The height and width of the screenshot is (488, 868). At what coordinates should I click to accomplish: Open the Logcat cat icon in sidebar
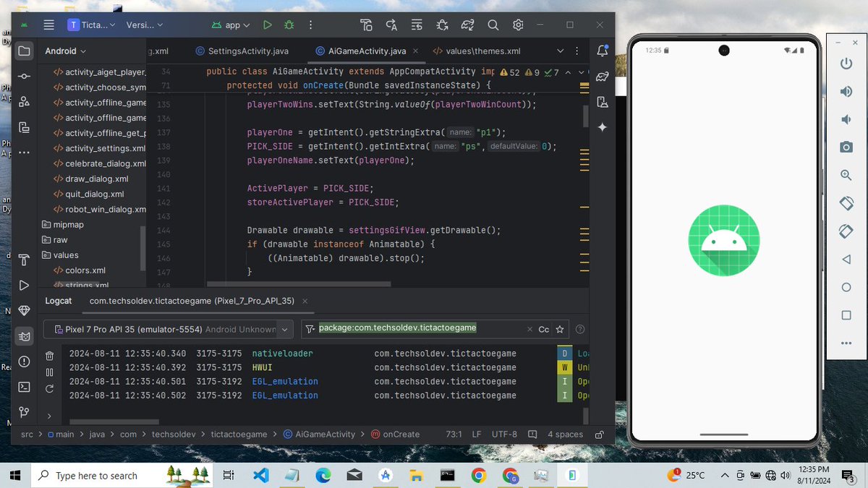pos(24,335)
